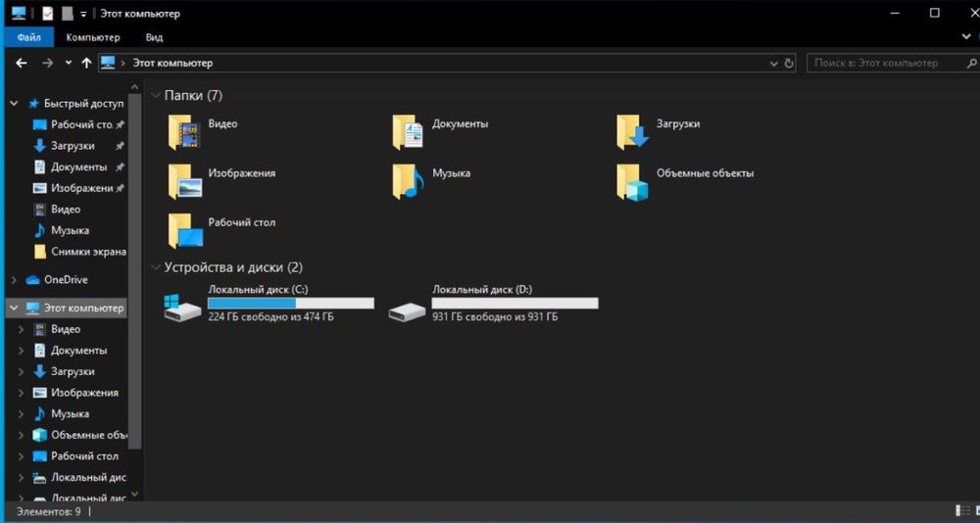Open Загрузки in Quick access list
This screenshot has height=523, width=980.
click(x=78, y=146)
